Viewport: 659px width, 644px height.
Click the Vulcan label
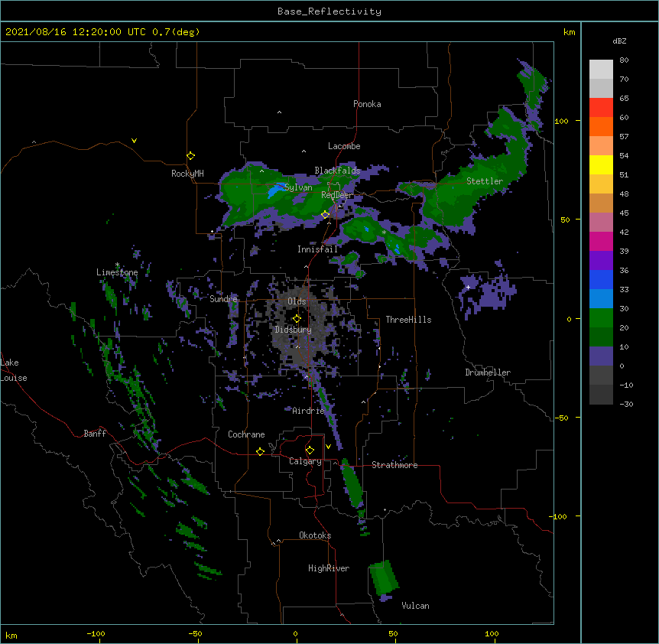[x=415, y=606]
